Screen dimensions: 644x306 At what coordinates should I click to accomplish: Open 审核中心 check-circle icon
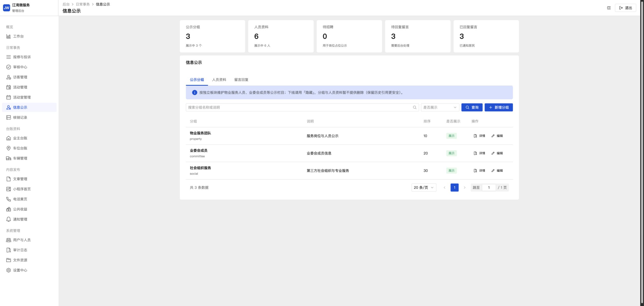point(8,67)
